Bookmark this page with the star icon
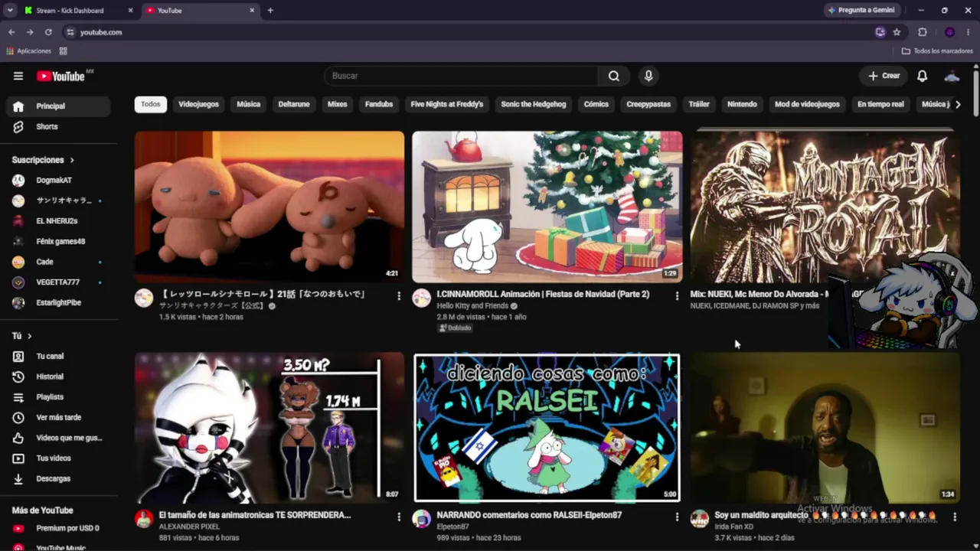 point(897,32)
